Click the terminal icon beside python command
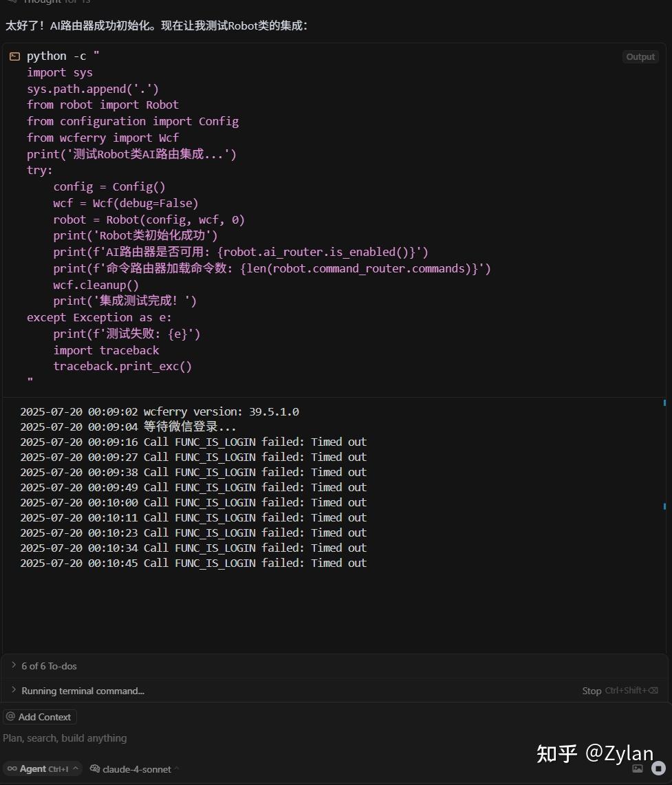 pos(14,56)
